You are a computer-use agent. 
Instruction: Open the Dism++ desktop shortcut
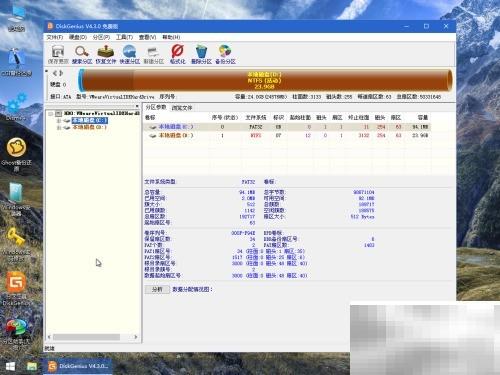point(16,107)
